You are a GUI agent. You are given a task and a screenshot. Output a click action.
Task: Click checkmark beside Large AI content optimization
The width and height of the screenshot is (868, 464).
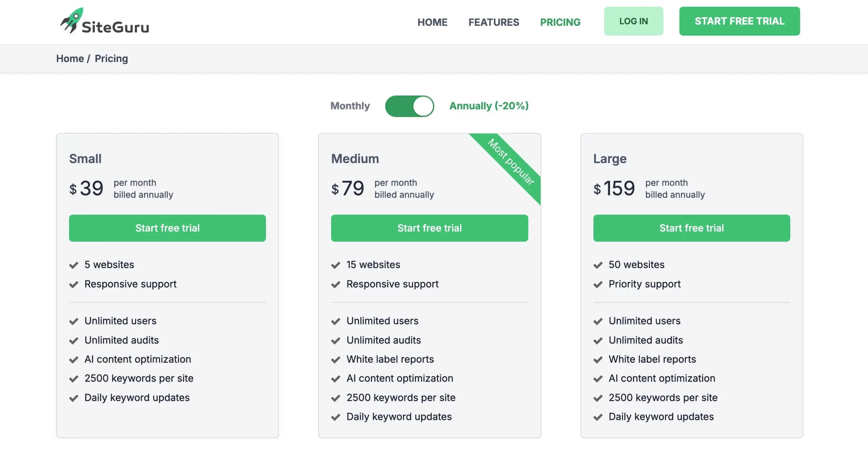pos(598,379)
